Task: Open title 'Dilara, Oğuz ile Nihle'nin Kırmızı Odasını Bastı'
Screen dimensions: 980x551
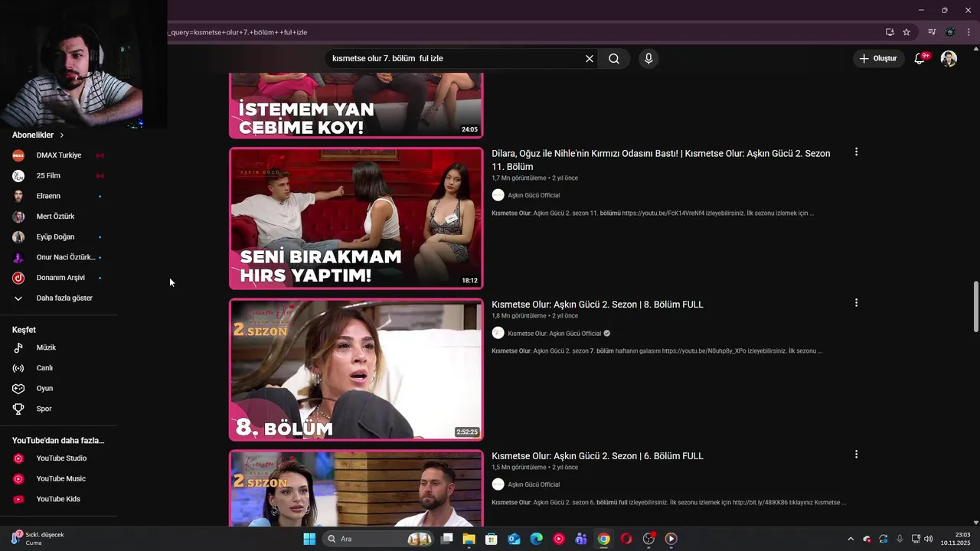Action: [661, 160]
